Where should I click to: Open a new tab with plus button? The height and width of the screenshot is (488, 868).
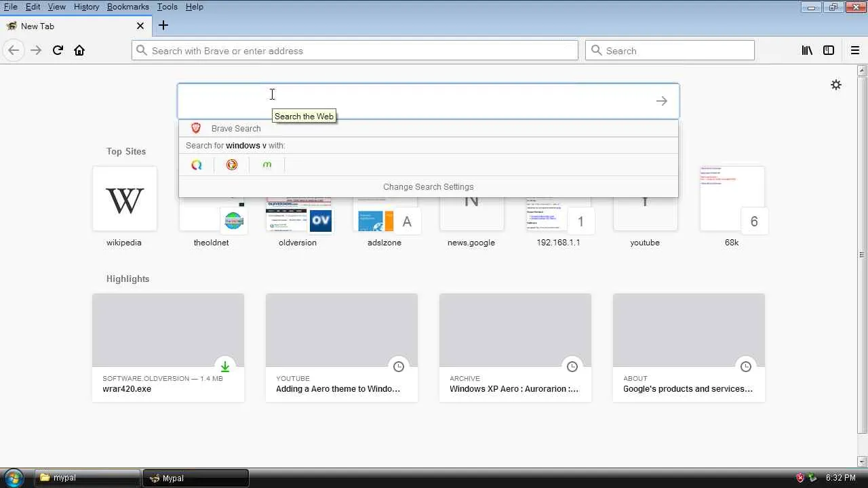click(x=163, y=26)
